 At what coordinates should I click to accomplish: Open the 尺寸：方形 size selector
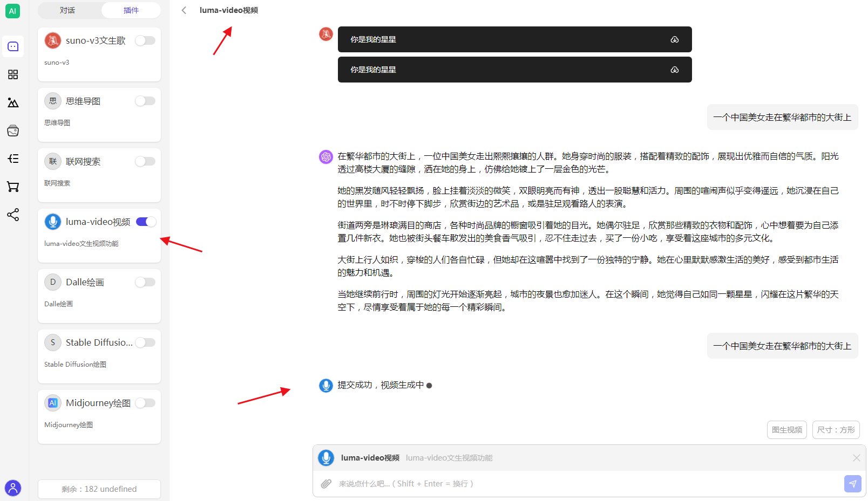pyautogui.click(x=836, y=430)
